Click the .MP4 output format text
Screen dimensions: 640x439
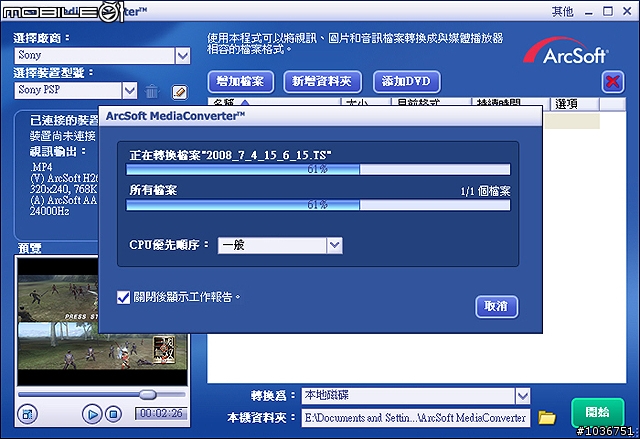41,167
